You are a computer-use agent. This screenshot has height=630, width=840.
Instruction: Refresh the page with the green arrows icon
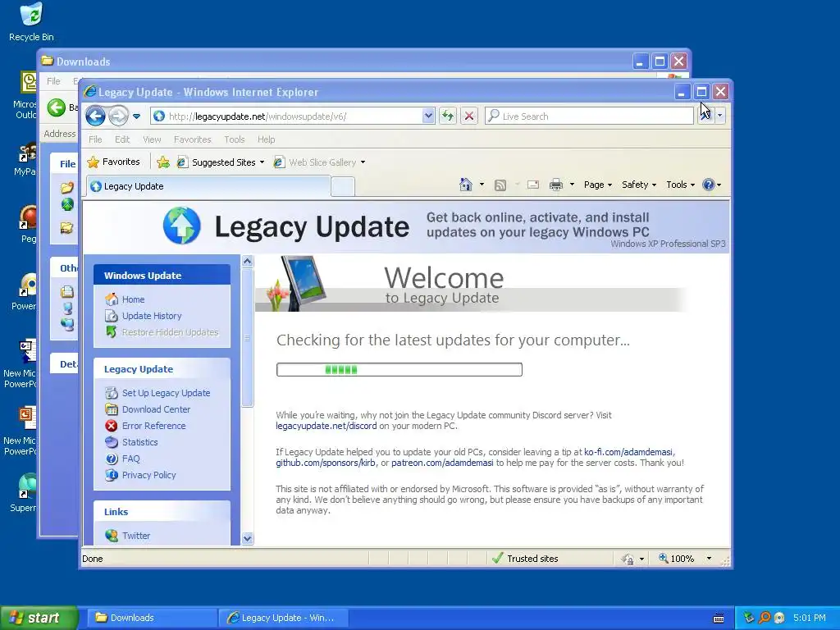[x=448, y=116]
